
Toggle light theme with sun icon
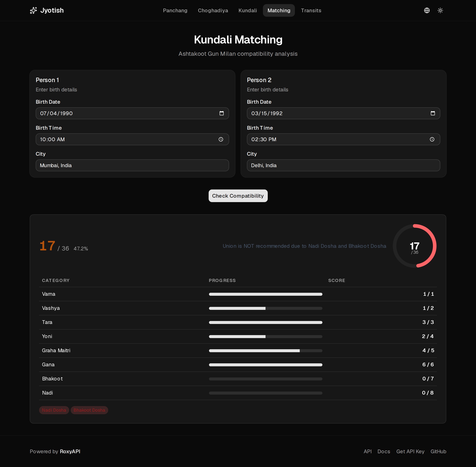440,10
